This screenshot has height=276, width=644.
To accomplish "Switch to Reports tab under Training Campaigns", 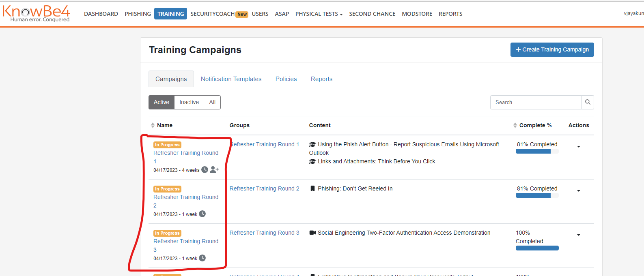I will tap(321, 79).
